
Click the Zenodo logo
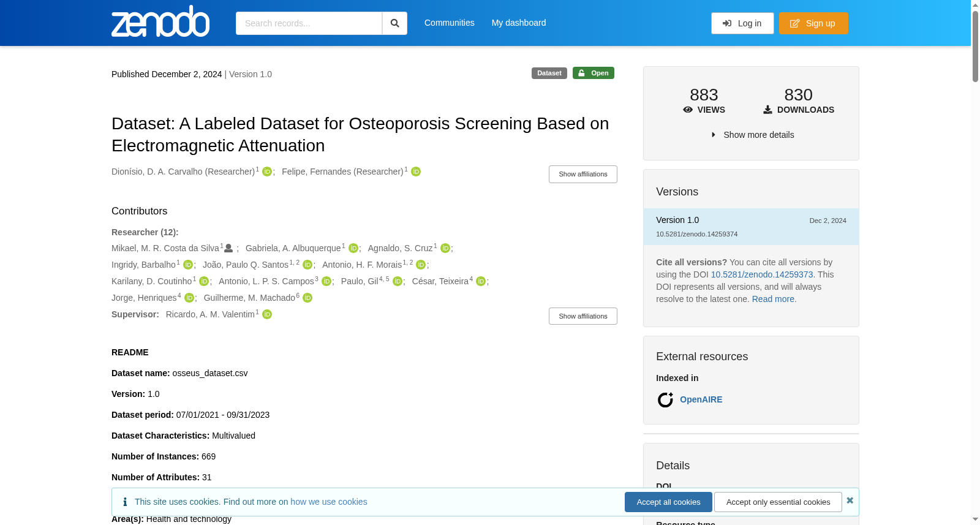coord(160,21)
